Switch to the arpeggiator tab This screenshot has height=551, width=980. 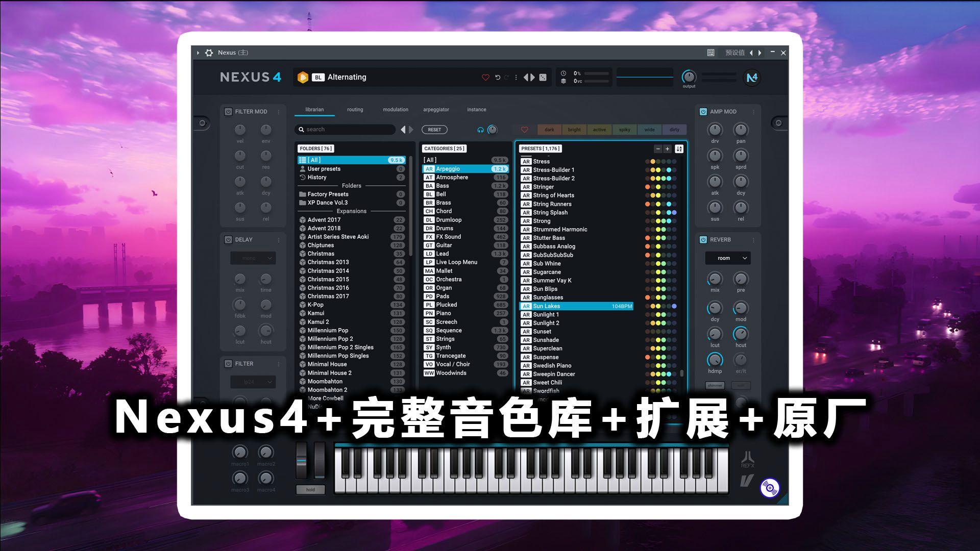pyautogui.click(x=436, y=110)
